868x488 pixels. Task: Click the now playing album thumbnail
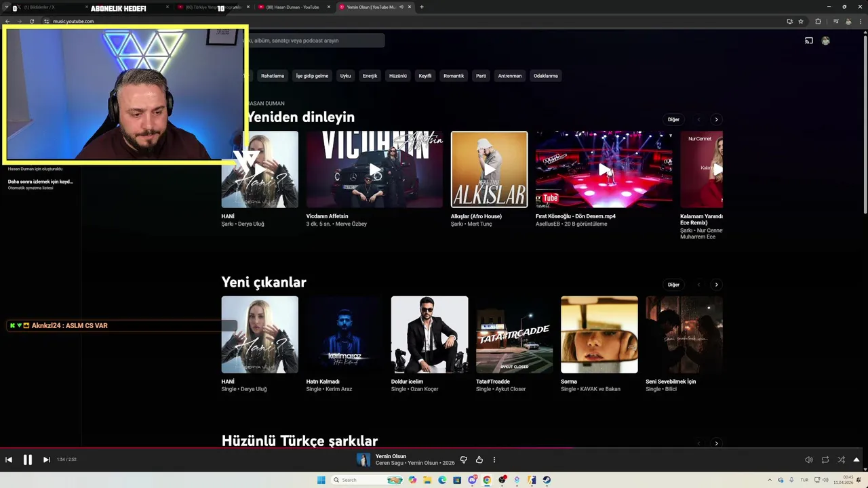363,460
